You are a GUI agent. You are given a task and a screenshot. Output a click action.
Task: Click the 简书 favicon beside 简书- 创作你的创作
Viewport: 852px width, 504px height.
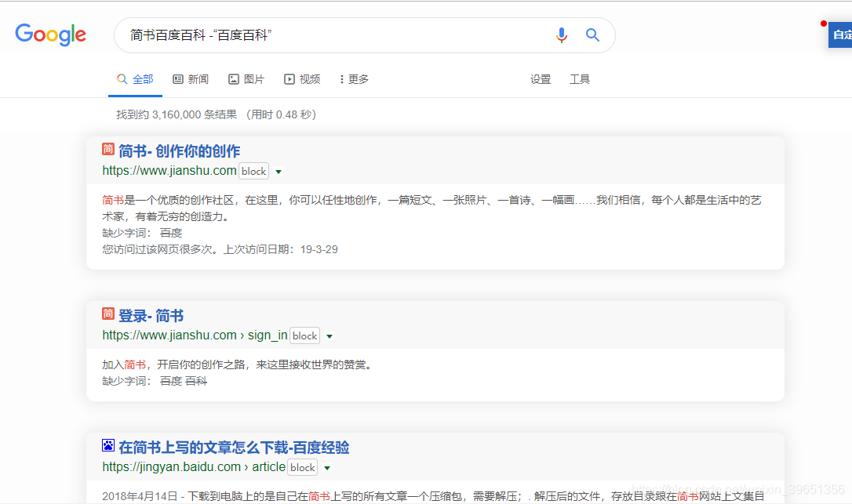pos(108,150)
